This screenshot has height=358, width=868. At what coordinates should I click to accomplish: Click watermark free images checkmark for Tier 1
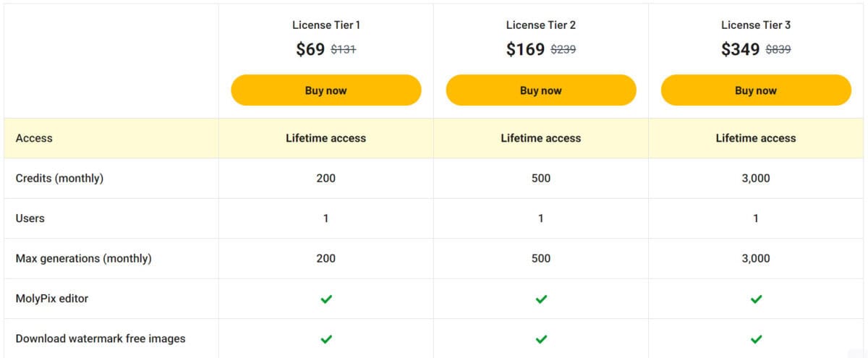tap(326, 338)
